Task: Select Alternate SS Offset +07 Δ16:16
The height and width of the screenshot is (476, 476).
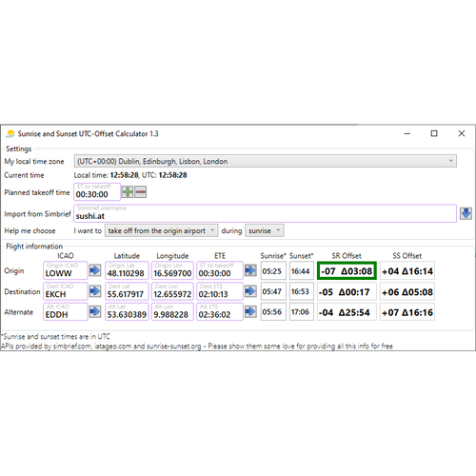Action: (407, 311)
